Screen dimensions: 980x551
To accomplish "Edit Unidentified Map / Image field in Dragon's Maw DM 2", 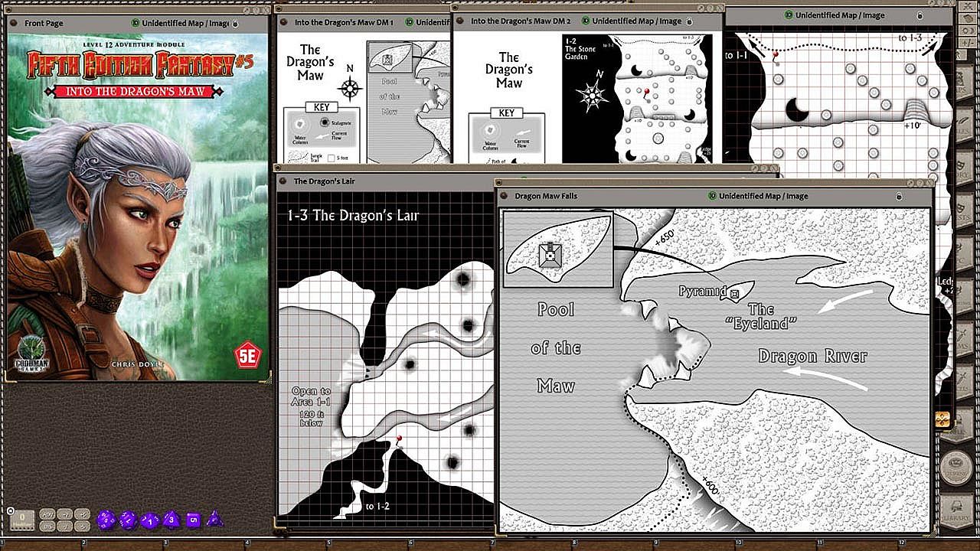I will click(636, 21).
